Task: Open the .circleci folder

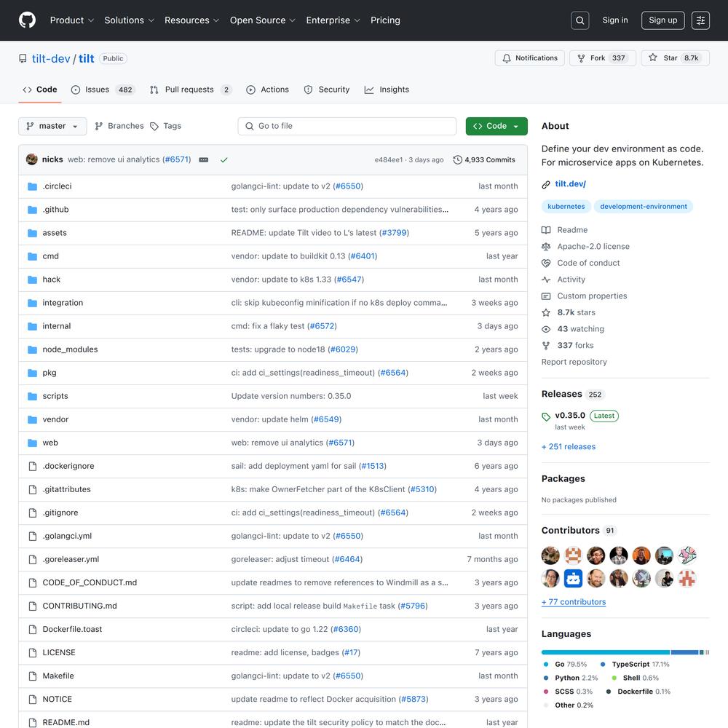Action: pos(57,186)
